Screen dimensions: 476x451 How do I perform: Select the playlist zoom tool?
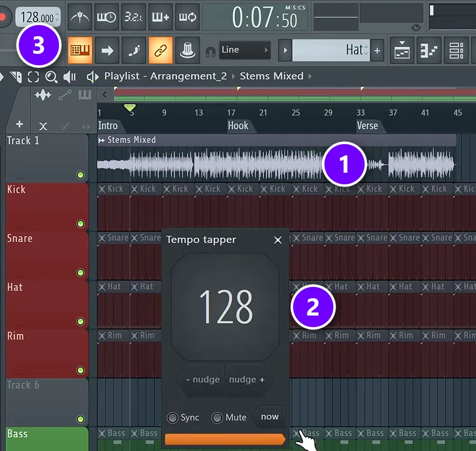coord(51,77)
